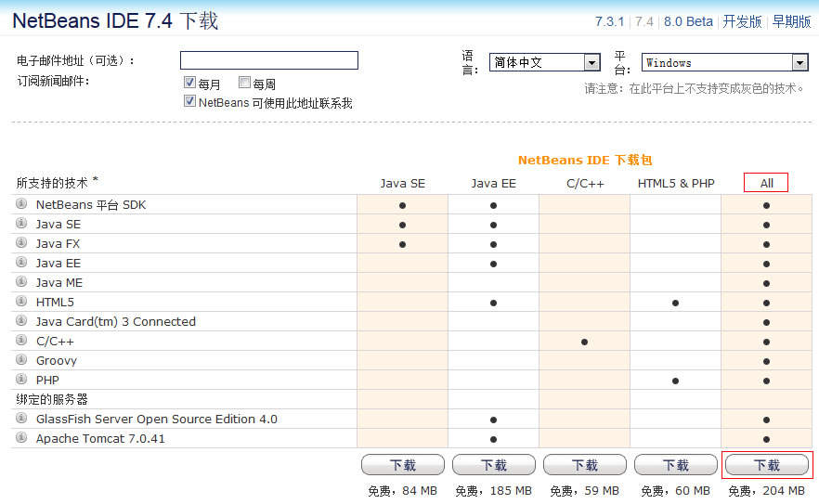The height and width of the screenshot is (504, 819).
Task: Click the 免费, 84 MB size text
Action: pyautogui.click(x=403, y=491)
